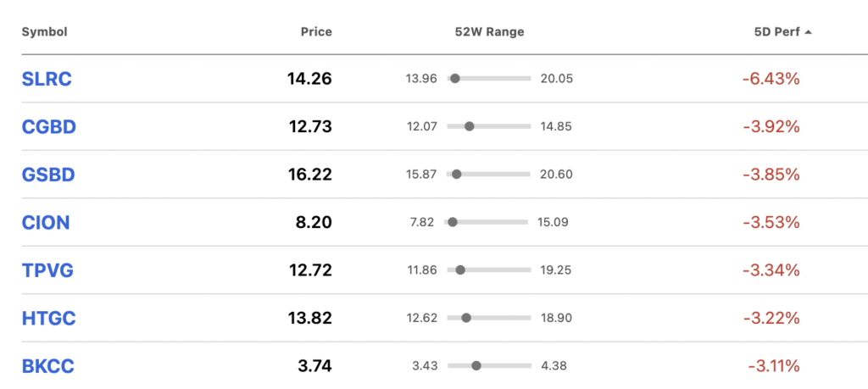This screenshot has height=389, width=868.
Task: Open the BKCC ticker link
Action: click(48, 366)
